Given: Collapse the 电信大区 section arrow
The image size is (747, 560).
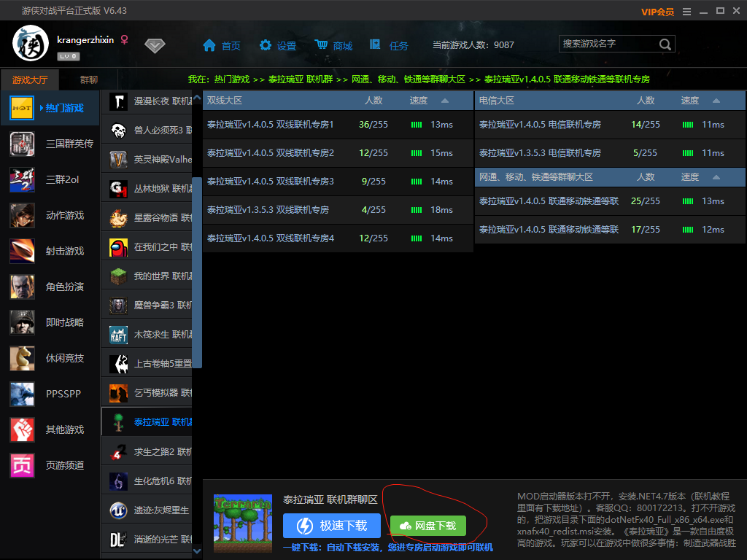Looking at the screenshot, I should tap(716, 101).
